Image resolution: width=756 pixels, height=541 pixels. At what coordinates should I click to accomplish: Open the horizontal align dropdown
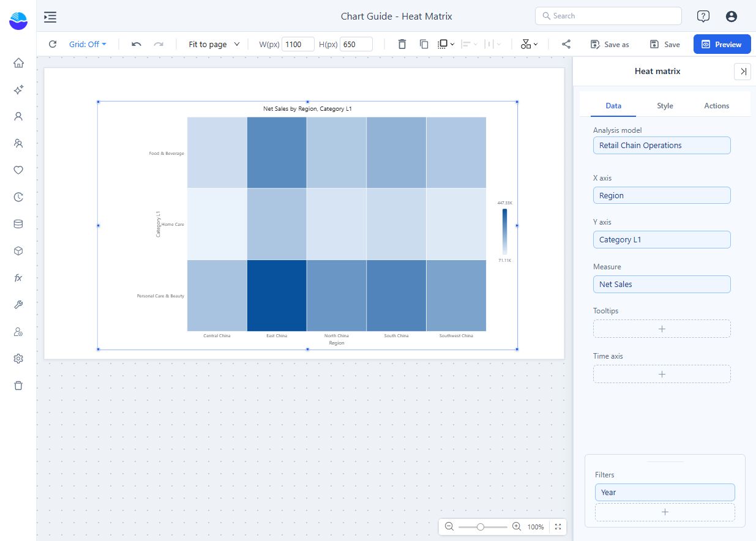(470, 44)
